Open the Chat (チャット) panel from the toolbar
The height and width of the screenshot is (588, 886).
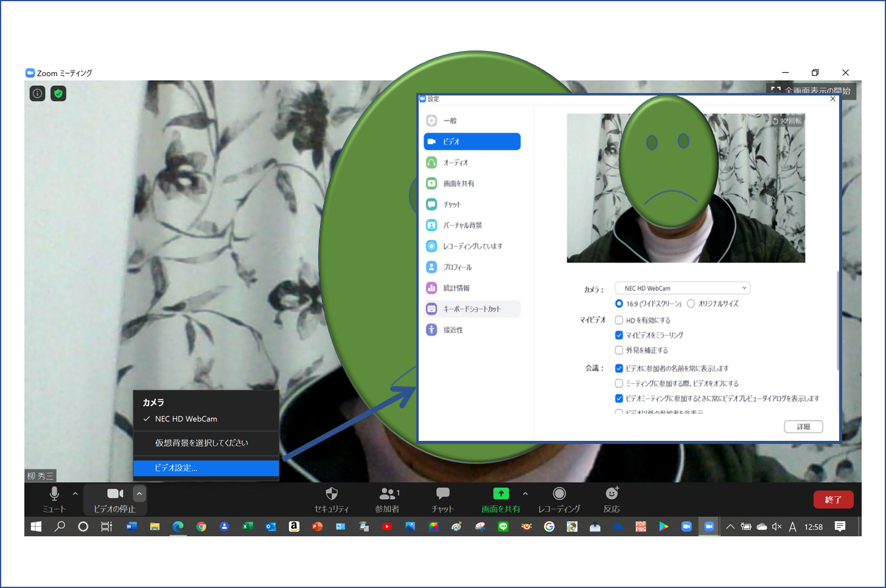click(443, 499)
